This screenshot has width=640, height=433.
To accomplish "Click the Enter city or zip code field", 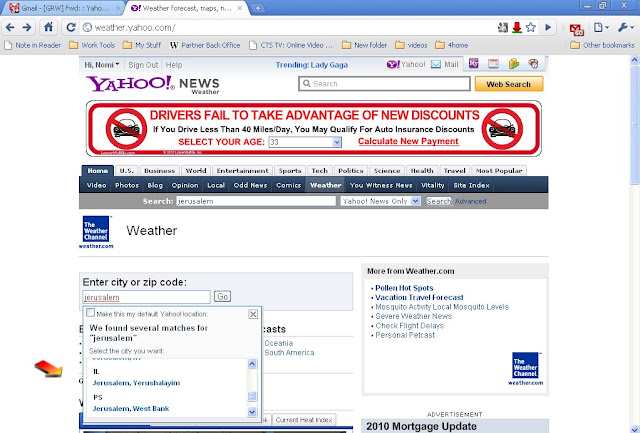I will (x=147, y=297).
